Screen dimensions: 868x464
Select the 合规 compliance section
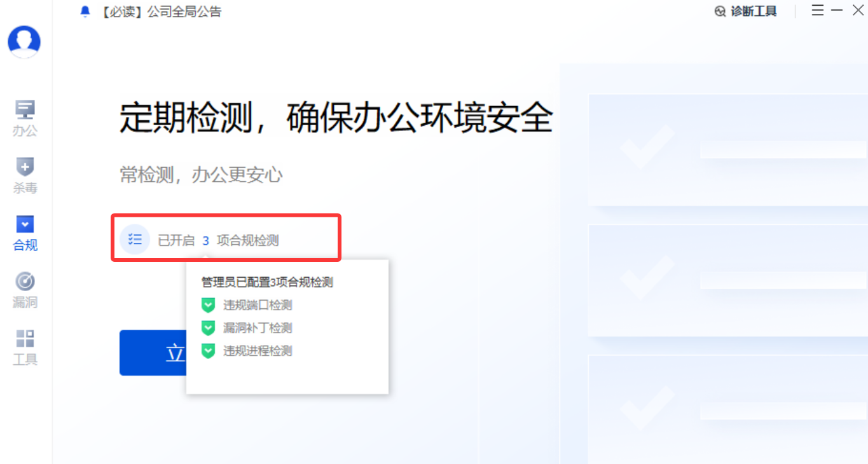click(25, 233)
